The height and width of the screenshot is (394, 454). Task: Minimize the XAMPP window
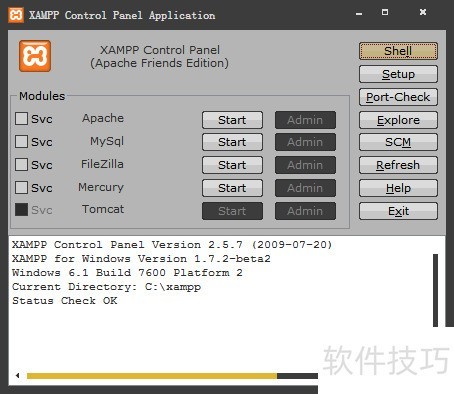point(359,14)
